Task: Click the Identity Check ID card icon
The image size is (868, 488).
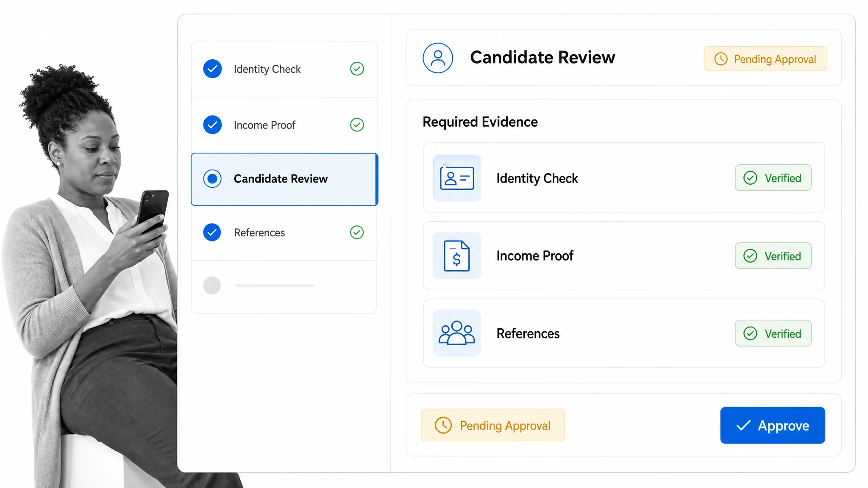Action: pyautogui.click(x=457, y=178)
